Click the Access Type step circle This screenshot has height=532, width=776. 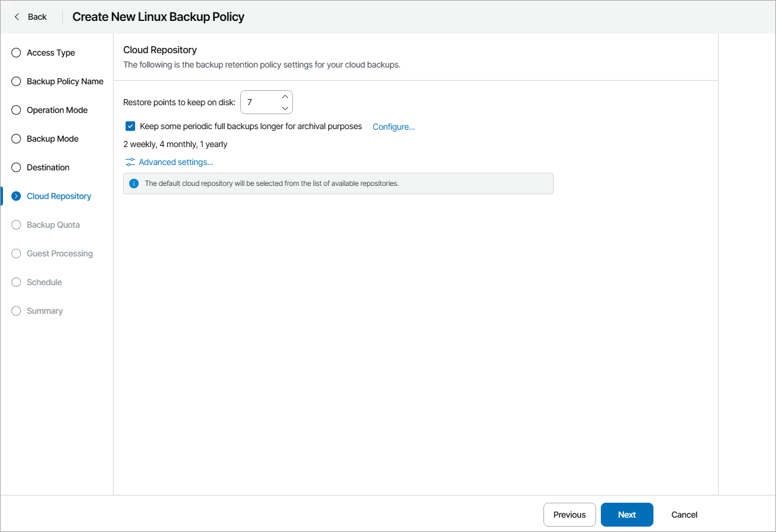coord(16,53)
